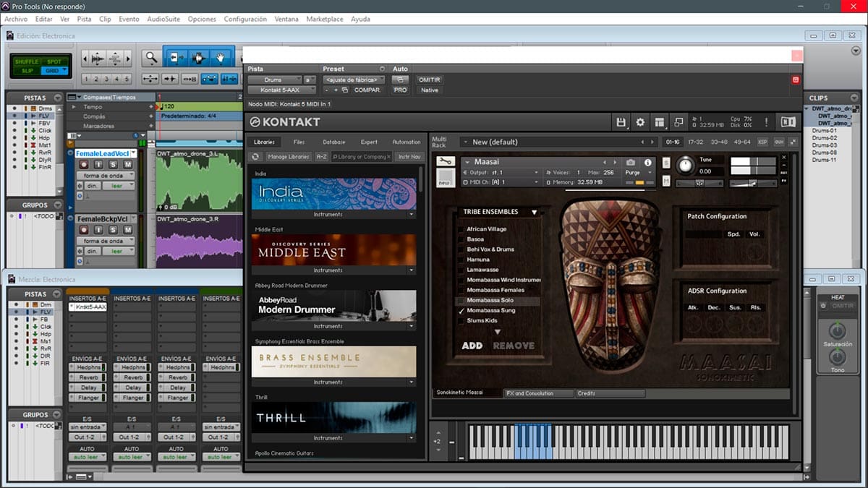Open the TRIBE ENSEMBLES dropdown
Viewport: 868px width, 488px height.
coord(499,212)
